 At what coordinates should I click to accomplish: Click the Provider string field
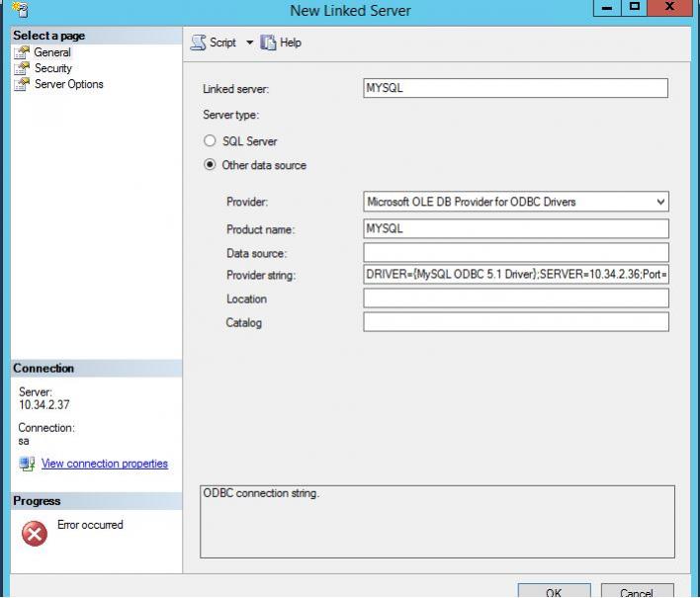tap(516, 274)
